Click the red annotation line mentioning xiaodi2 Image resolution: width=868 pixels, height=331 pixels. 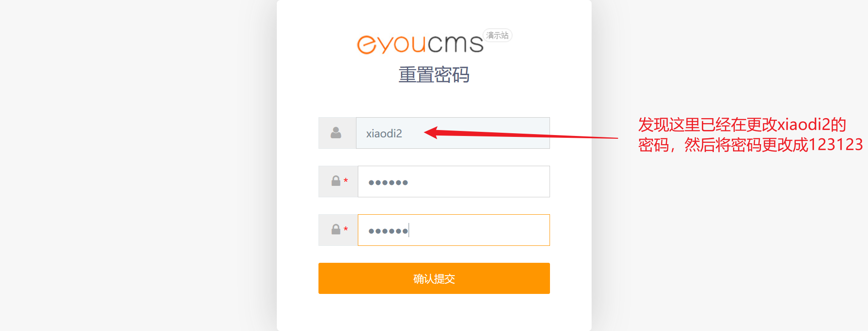(742, 125)
